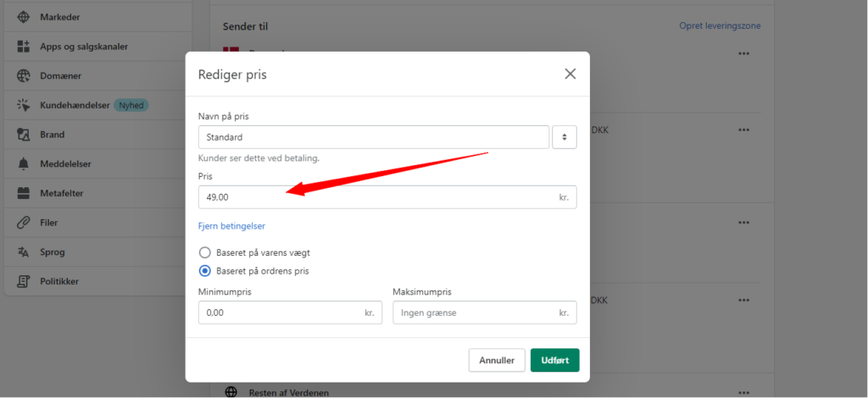Click the Navn på pris input field
The image size is (868, 398).
tap(374, 137)
